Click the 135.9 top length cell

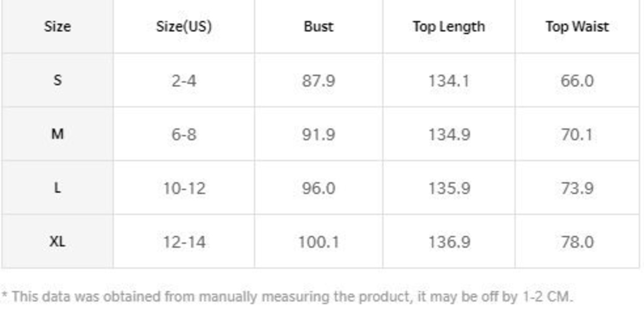(449, 188)
